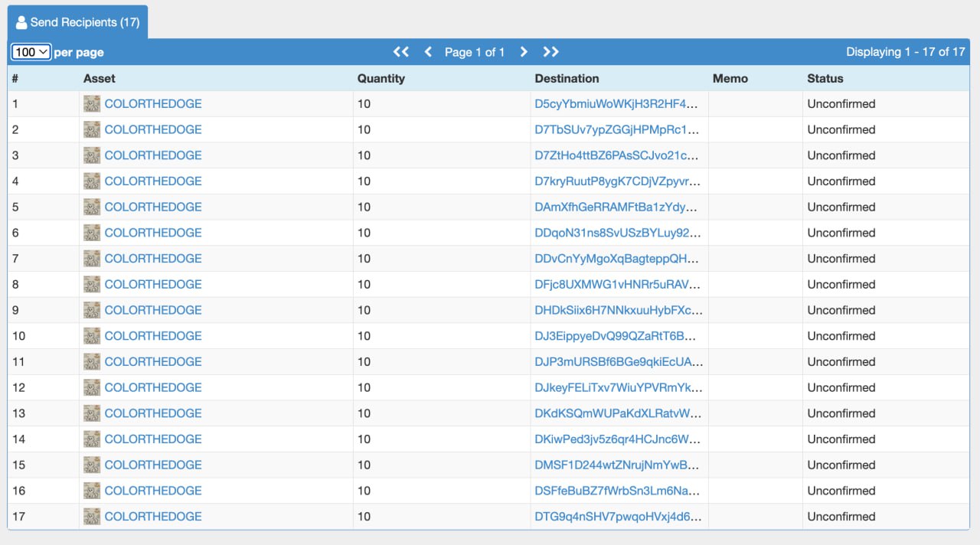This screenshot has height=545, width=980.
Task: Open destination address DJP3mURSBf6BGe9qkiEcUA
Action: coord(619,361)
